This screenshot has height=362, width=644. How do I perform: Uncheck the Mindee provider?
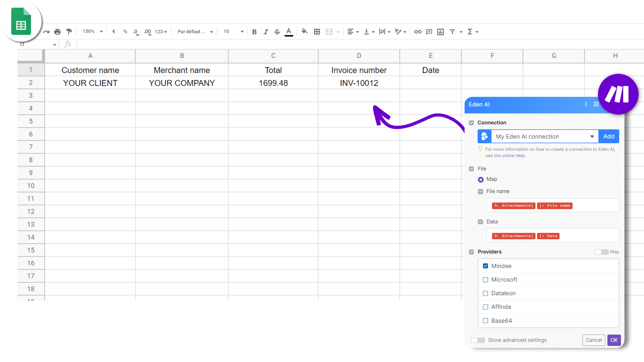[x=485, y=266]
